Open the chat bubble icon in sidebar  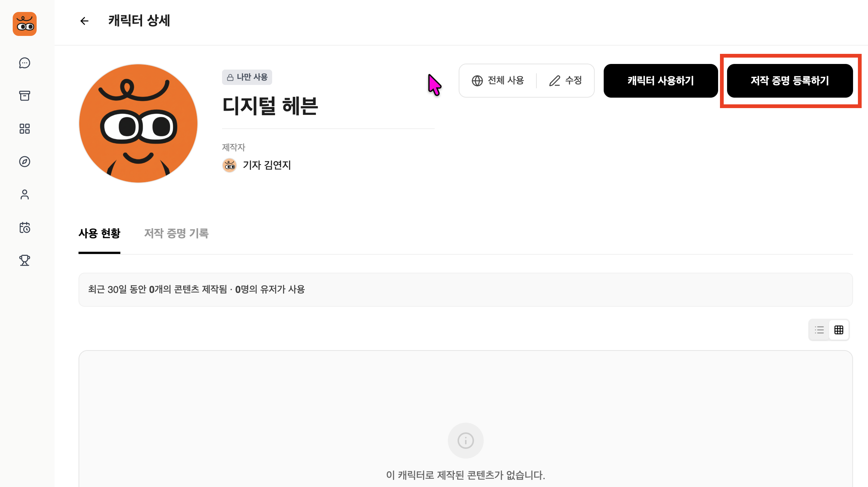tap(24, 63)
